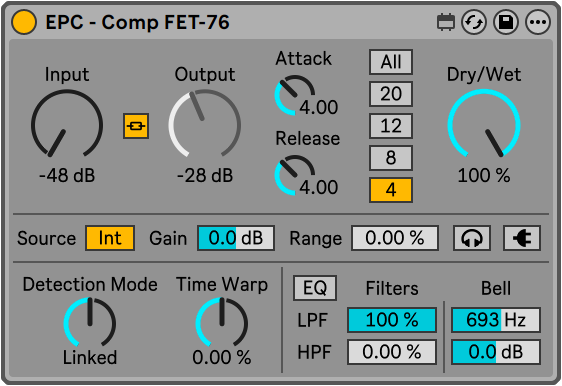The image size is (562, 386).
Task: Select ratio 12
Action: point(391,126)
